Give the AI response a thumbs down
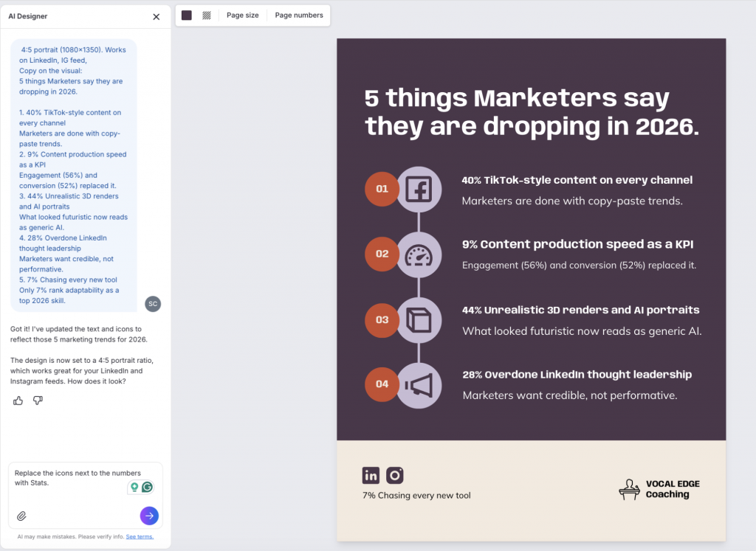The height and width of the screenshot is (551, 756). (38, 401)
